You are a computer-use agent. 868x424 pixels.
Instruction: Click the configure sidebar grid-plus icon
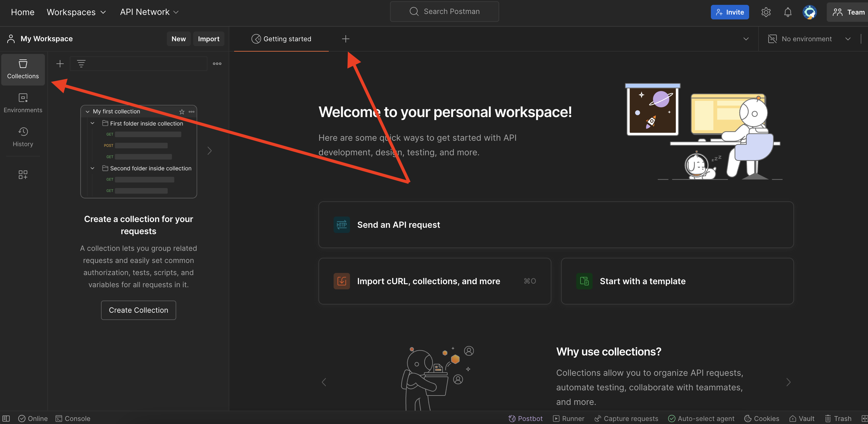coord(23,174)
